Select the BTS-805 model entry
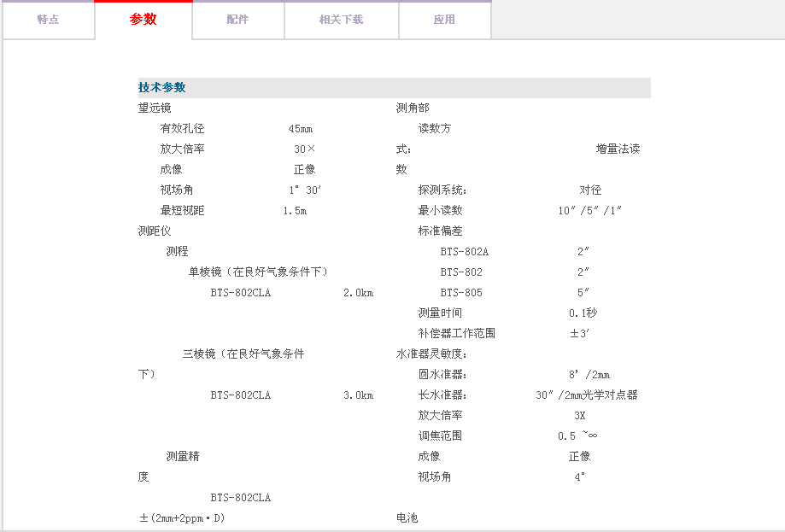This screenshot has width=785, height=532. pyautogui.click(x=461, y=293)
